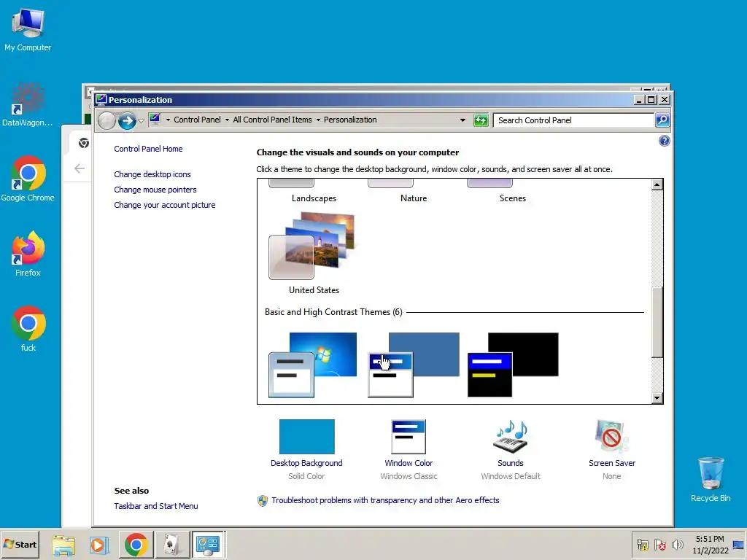This screenshot has width=747, height=560.
Task: Click the Forward navigation arrow
Action: [127, 120]
